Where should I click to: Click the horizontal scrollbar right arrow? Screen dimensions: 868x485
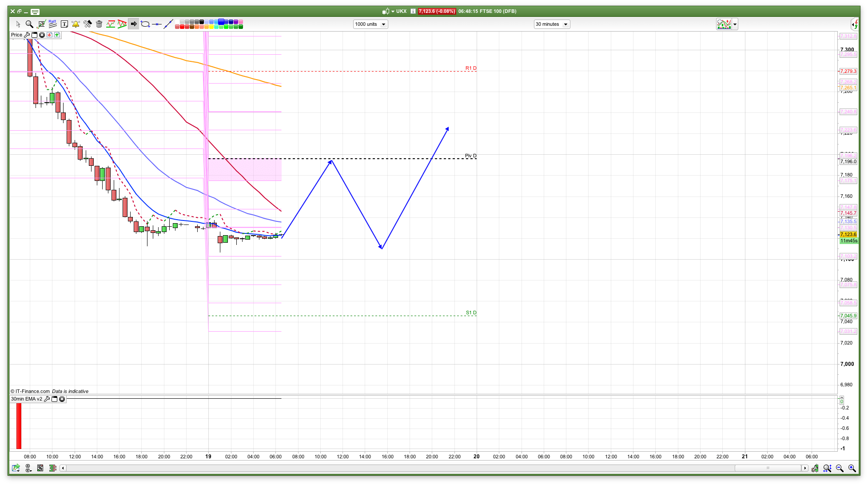click(805, 468)
